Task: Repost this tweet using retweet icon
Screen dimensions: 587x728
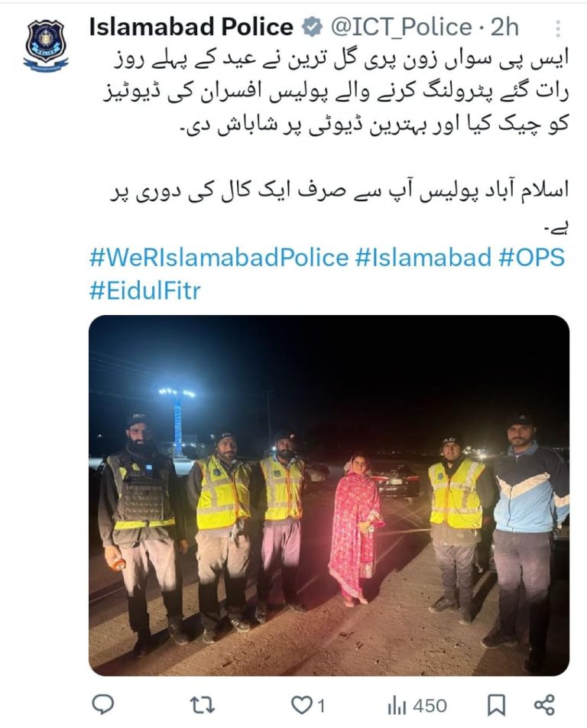Action: coord(203,705)
